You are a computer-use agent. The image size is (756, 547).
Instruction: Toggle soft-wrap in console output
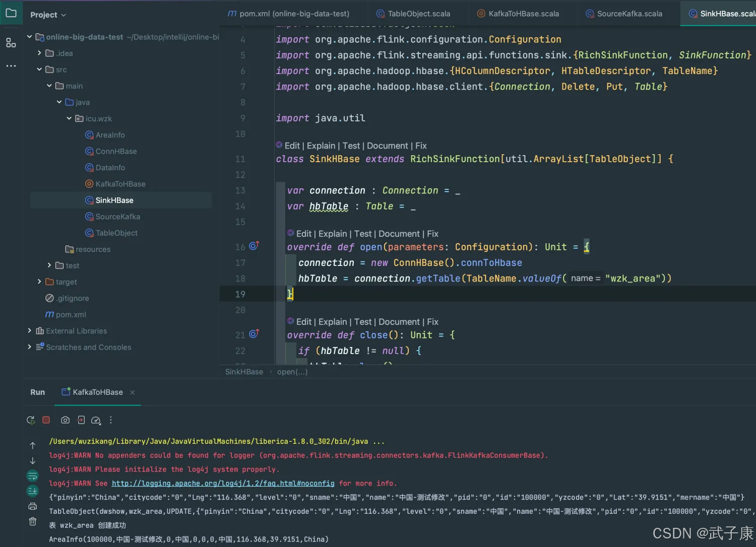[x=33, y=475]
